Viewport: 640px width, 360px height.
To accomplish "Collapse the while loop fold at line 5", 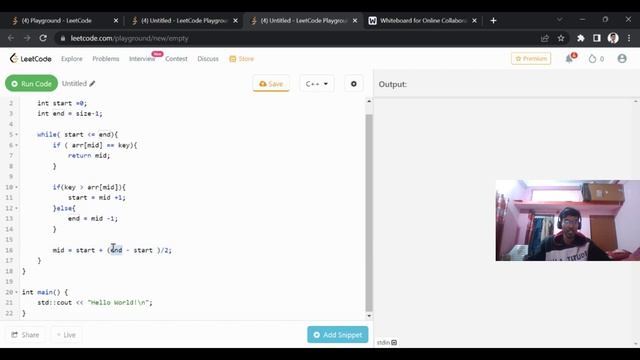I will (x=16, y=135).
